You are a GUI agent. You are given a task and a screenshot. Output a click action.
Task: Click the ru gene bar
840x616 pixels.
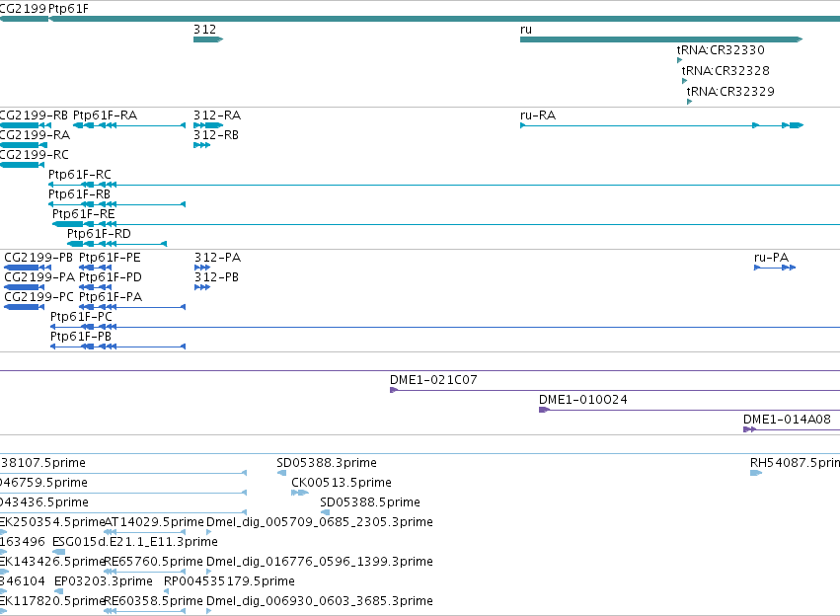(x=661, y=39)
